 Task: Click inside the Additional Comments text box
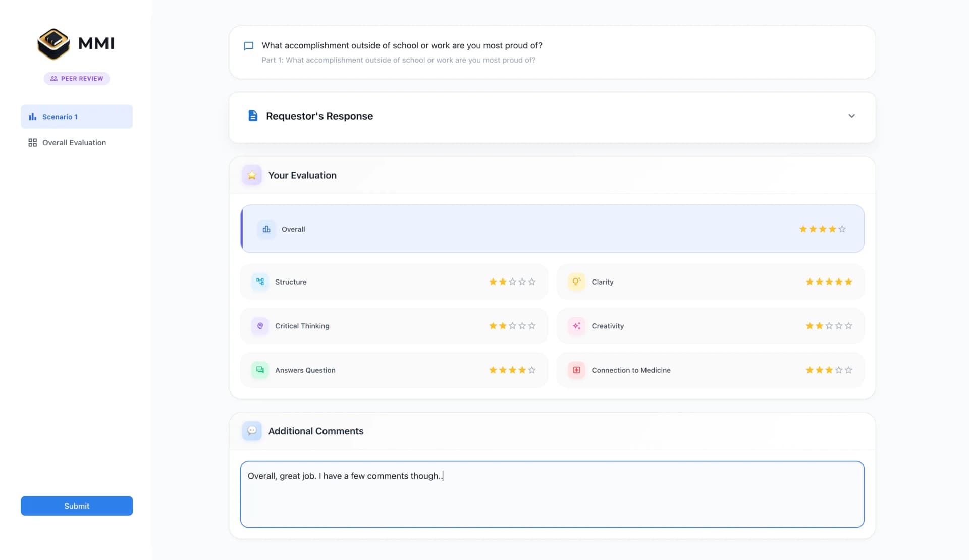tap(552, 499)
